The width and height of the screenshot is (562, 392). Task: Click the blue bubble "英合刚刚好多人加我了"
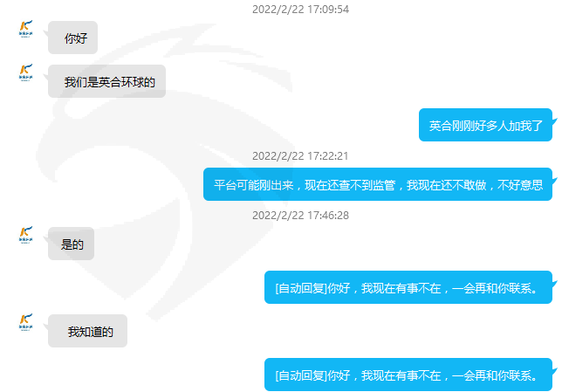tap(485, 125)
